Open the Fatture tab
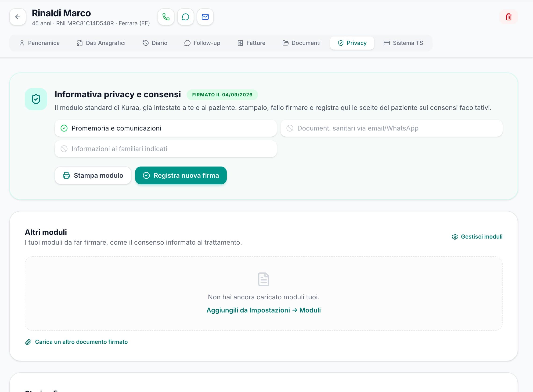 coord(251,43)
